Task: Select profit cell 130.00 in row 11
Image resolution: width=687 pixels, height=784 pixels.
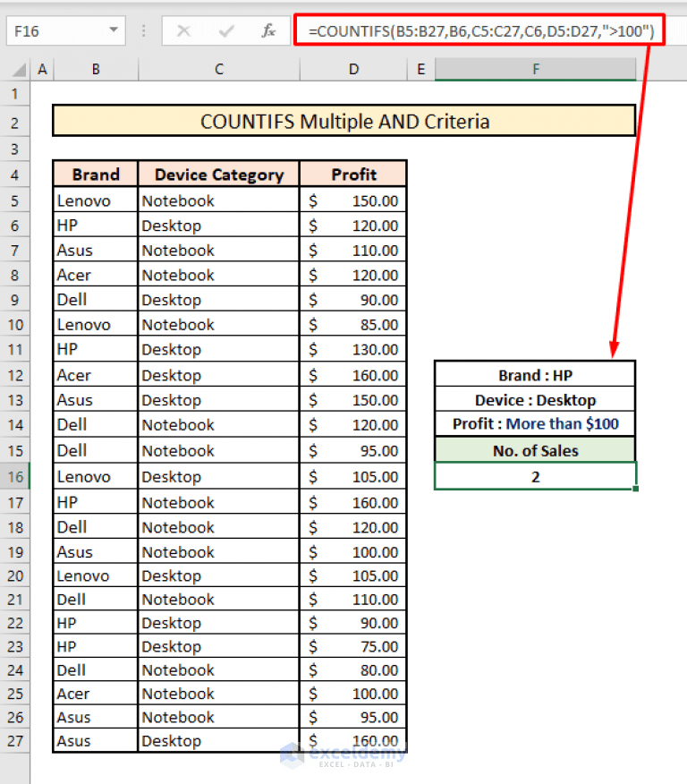Action: (353, 349)
